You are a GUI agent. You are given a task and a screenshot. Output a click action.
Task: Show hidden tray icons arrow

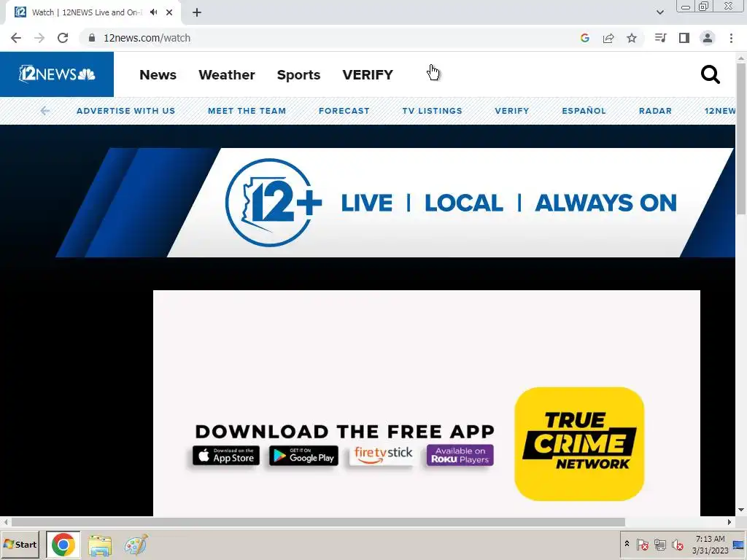627,544
